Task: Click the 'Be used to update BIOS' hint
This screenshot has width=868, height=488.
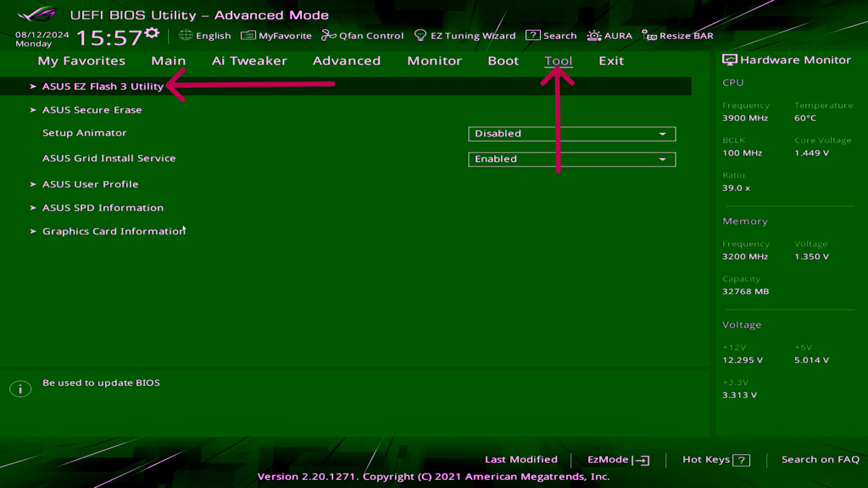Action: pos(101,383)
